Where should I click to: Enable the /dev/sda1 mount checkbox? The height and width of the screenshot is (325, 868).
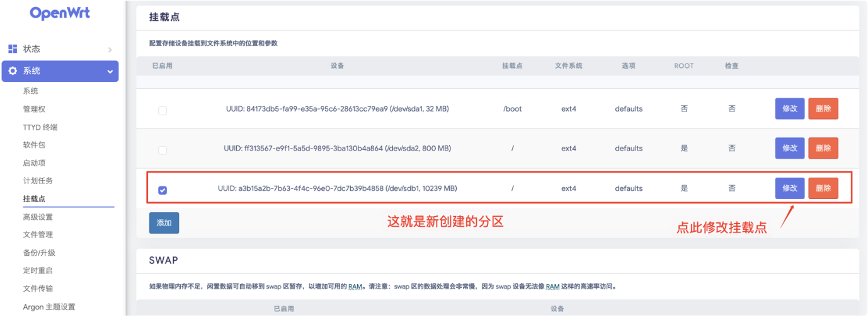click(163, 111)
